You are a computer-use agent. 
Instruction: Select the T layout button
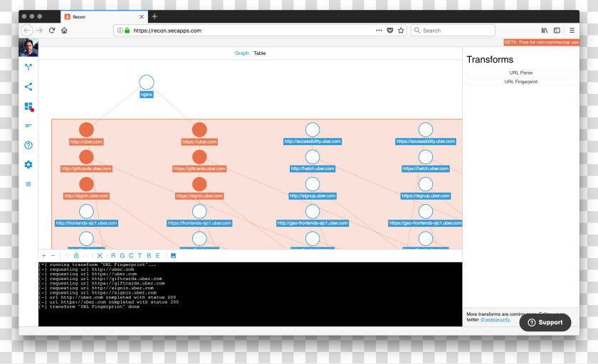(140, 256)
